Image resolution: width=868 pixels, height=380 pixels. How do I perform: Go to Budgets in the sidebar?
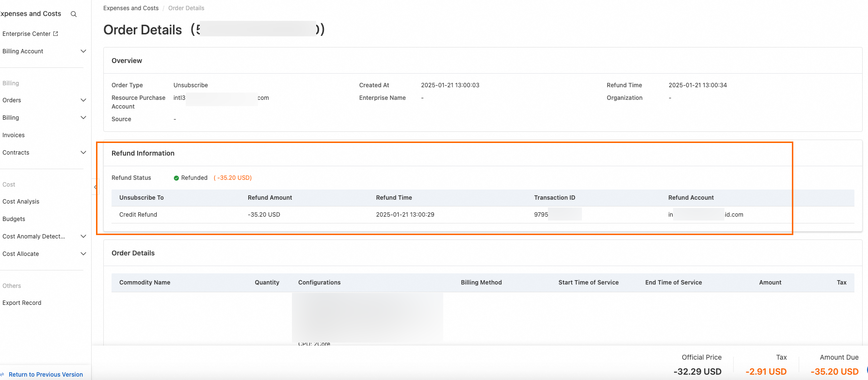click(x=14, y=219)
